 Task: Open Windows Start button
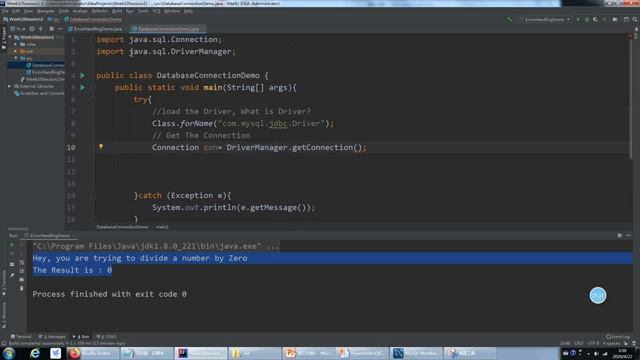(x=9, y=353)
